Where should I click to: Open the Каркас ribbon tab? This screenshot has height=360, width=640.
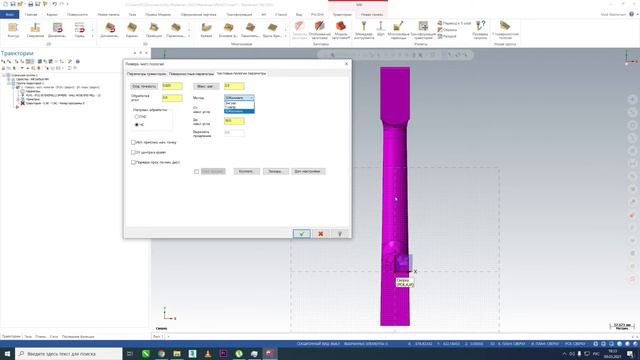[x=52, y=14]
